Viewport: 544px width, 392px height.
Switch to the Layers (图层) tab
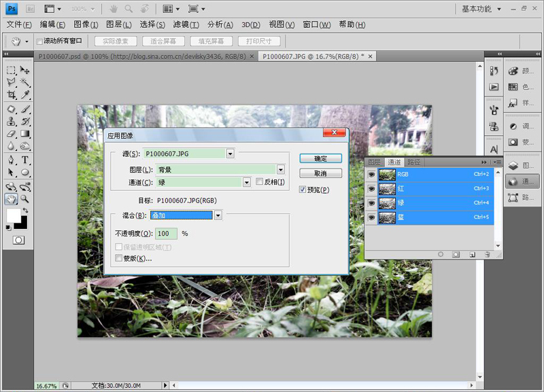tap(375, 162)
